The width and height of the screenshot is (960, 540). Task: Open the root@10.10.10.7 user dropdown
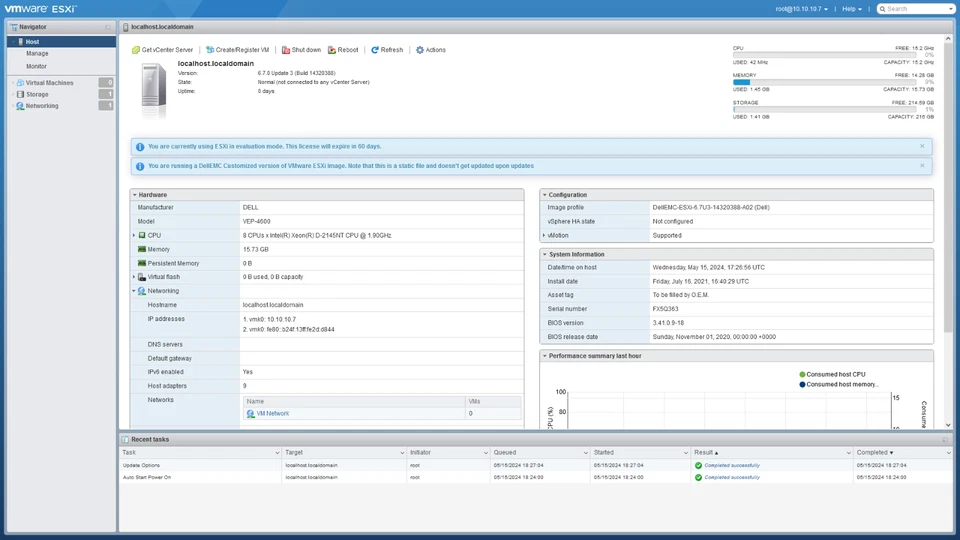pyautogui.click(x=802, y=9)
